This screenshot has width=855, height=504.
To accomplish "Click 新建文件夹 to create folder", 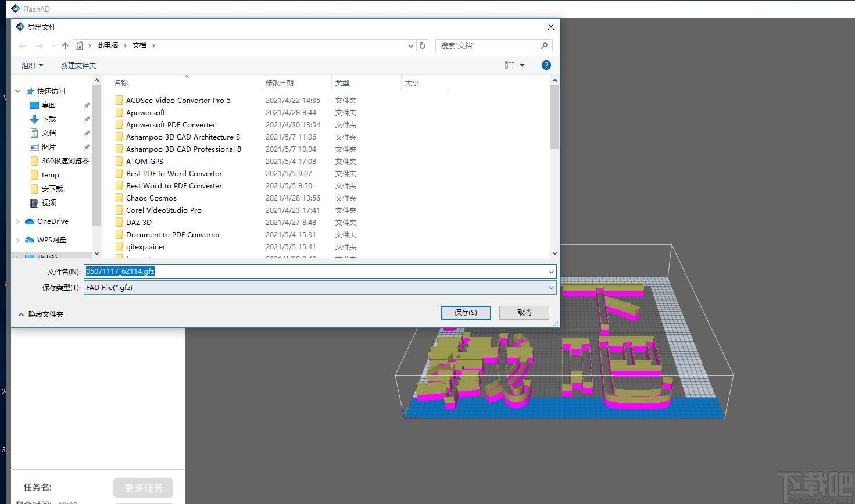I will (78, 65).
